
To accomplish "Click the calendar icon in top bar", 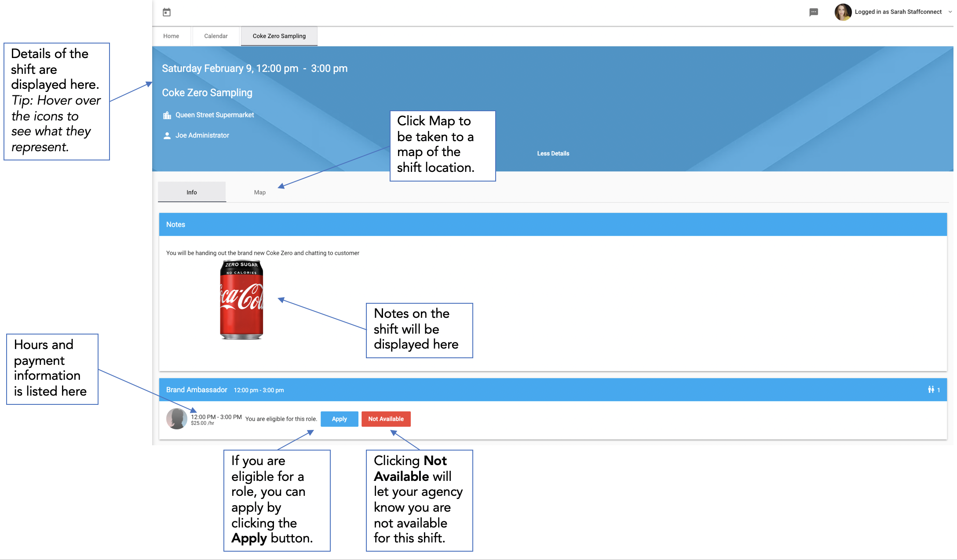I will point(167,12).
